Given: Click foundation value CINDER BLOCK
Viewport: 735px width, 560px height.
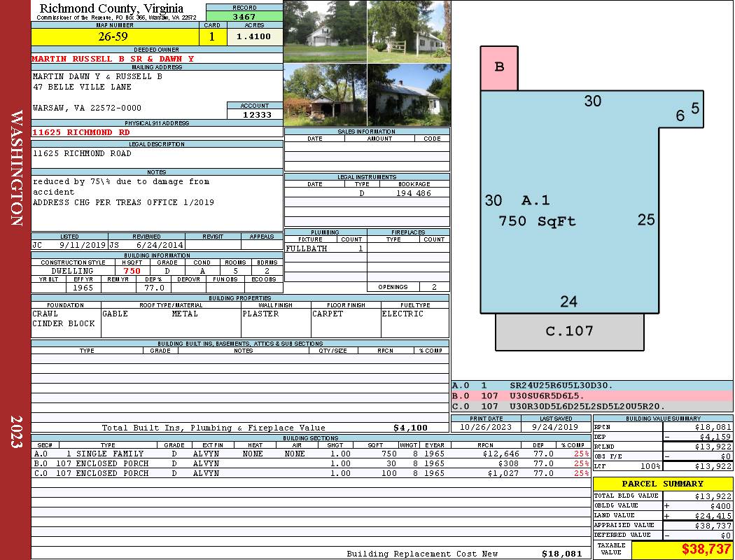Looking at the screenshot, I should (63, 323).
